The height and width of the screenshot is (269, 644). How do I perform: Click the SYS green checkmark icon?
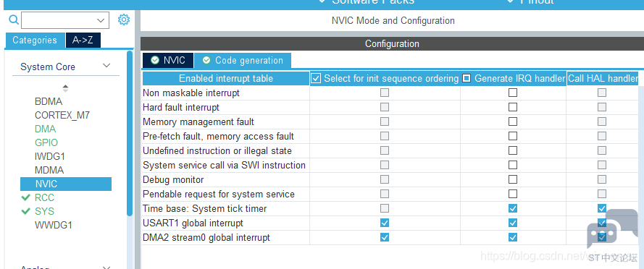click(26, 211)
